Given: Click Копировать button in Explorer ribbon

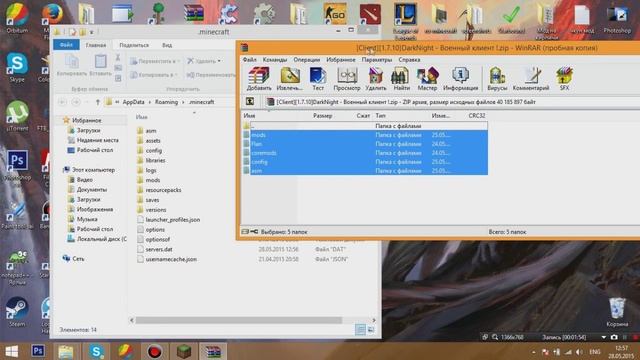Looking at the screenshot, I should click(72, 65).
